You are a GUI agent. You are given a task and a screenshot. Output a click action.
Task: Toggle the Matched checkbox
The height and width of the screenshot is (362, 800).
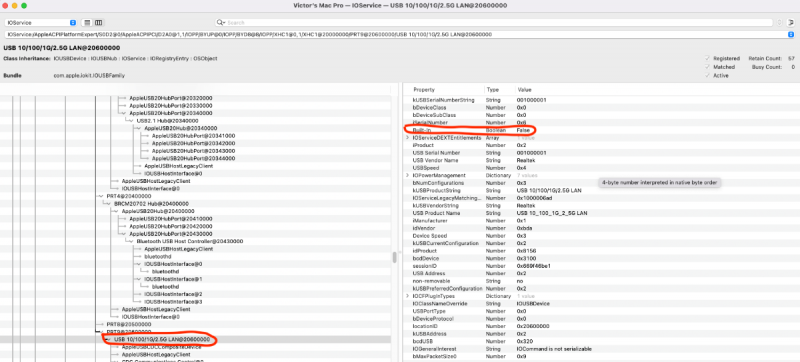pyautogui.click(x=707, y=67)
